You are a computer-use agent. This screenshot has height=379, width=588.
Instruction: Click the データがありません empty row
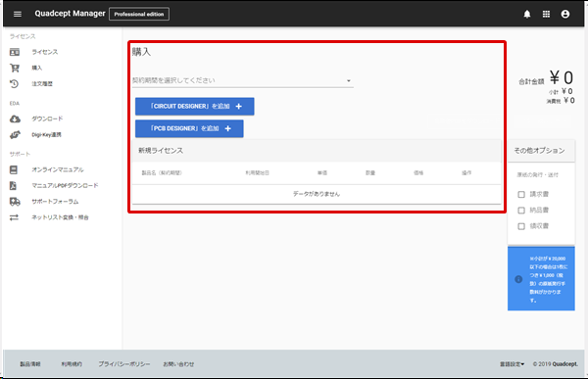click(x=317, y=194)
